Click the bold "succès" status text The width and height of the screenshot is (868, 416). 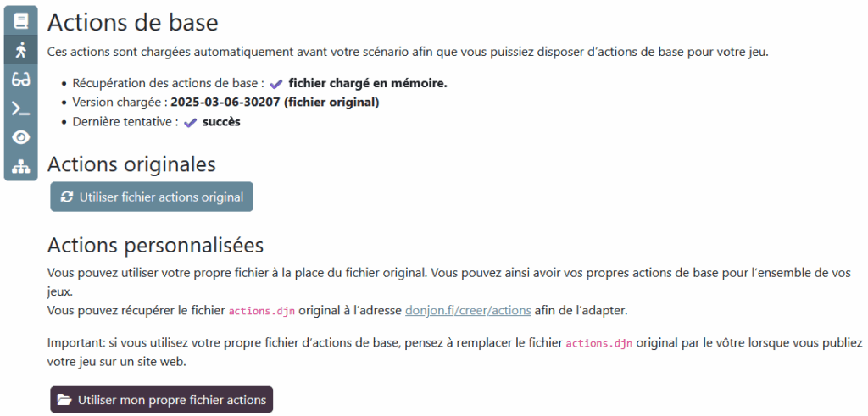click(x=222, y=122)
